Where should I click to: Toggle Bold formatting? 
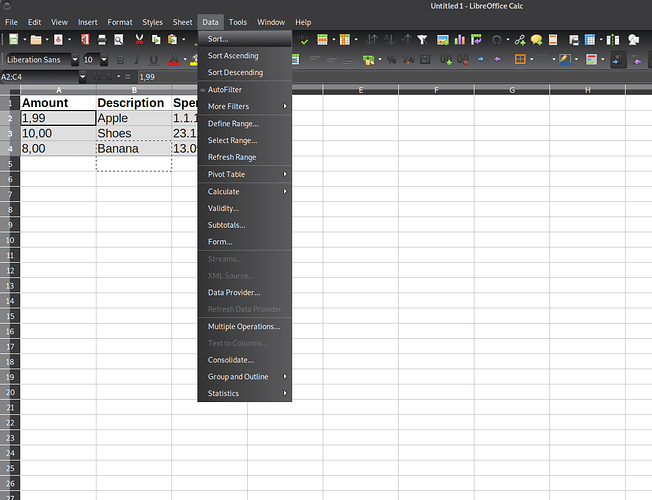tap(120, 59)
